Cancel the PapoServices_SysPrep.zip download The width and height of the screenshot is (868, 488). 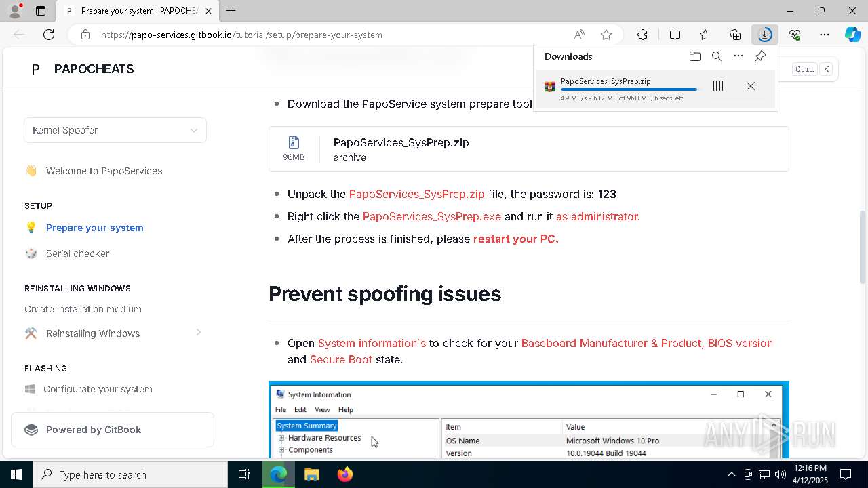coord(751,86)
